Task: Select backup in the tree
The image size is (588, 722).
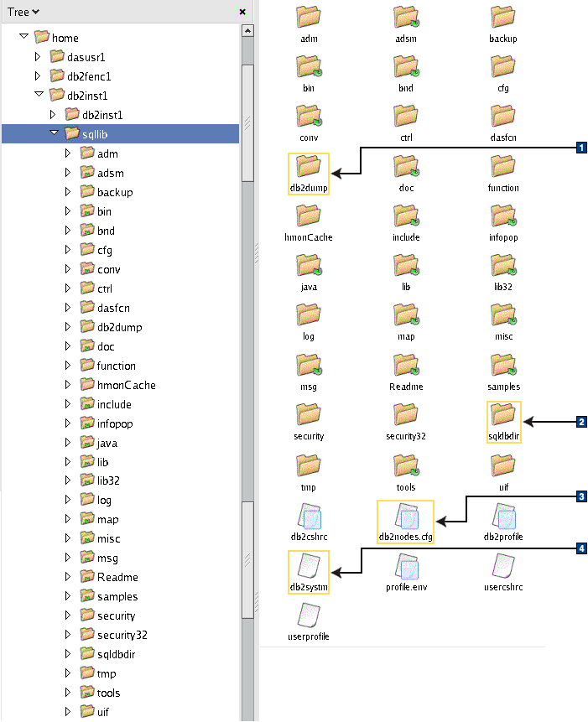Action: point(115,192)
